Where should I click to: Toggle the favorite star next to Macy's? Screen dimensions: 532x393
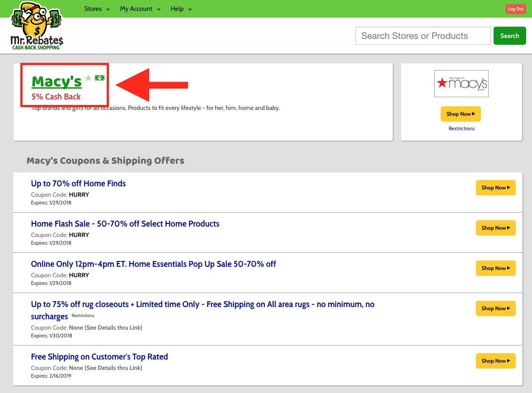click(89, 78)
